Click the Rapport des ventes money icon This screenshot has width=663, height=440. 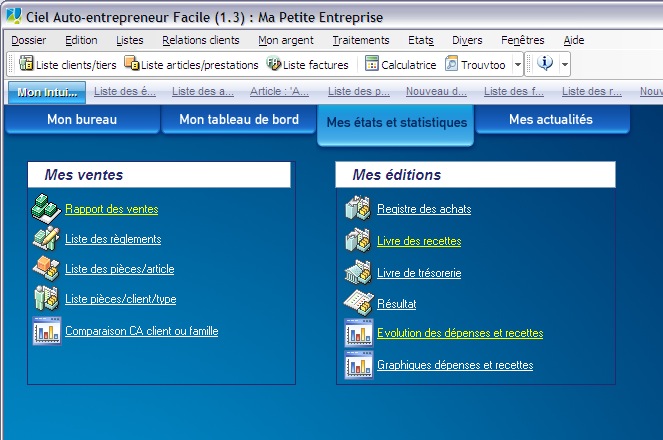[47, 208]
